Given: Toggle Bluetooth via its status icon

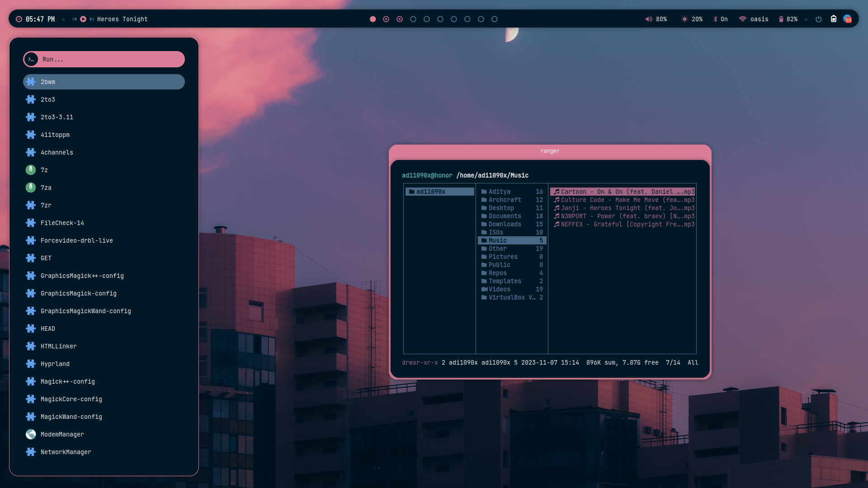Looking at the screenshot, I should tap(715, 19).
